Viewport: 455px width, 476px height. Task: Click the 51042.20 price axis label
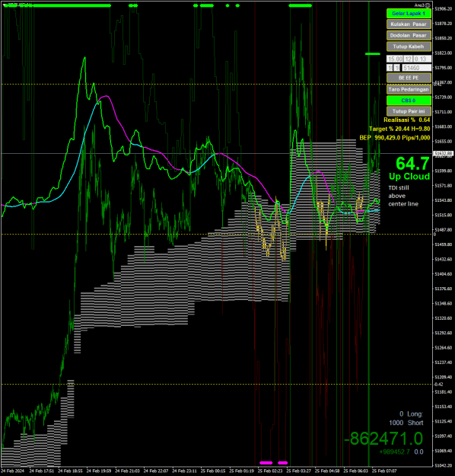443,465
